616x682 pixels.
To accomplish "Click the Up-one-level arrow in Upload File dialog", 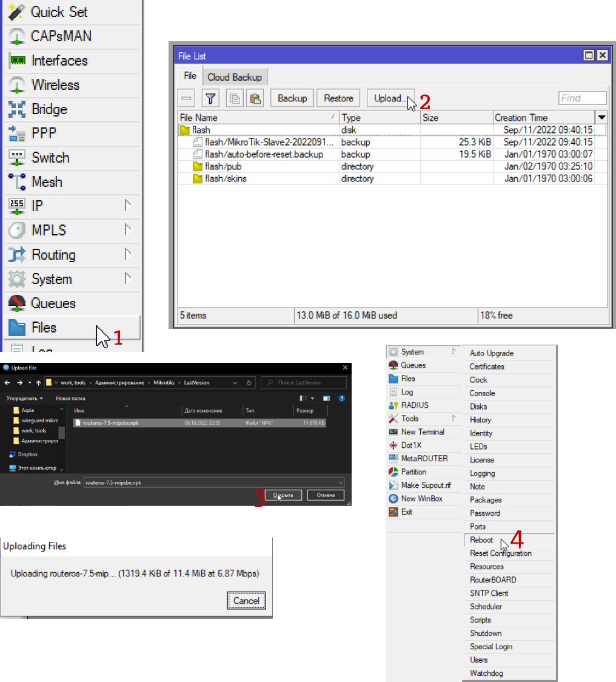I will [38, 383].
